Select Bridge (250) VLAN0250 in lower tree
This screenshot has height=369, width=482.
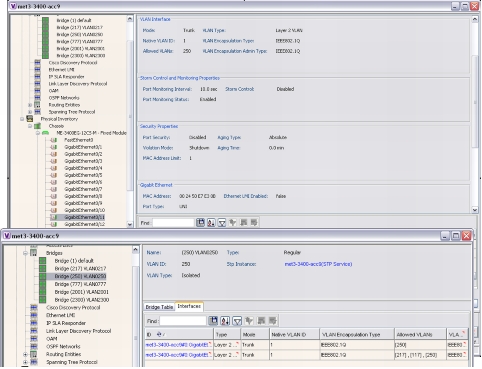point(80,276)
